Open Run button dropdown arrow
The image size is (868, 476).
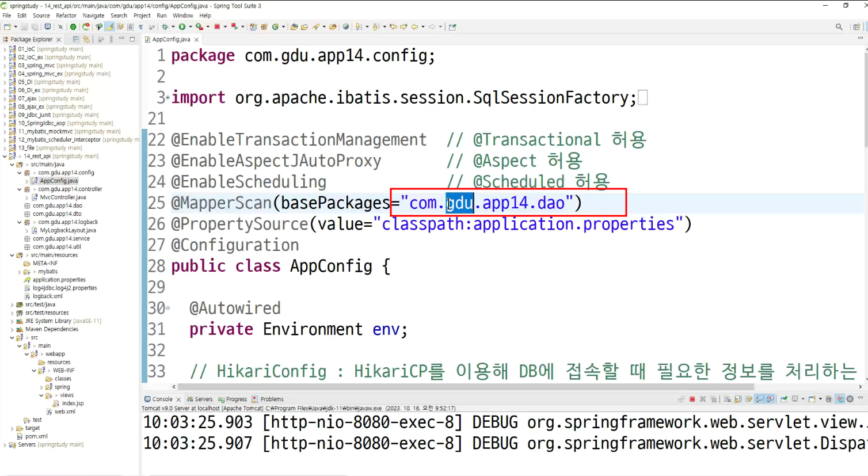click(x=190, y=26)
